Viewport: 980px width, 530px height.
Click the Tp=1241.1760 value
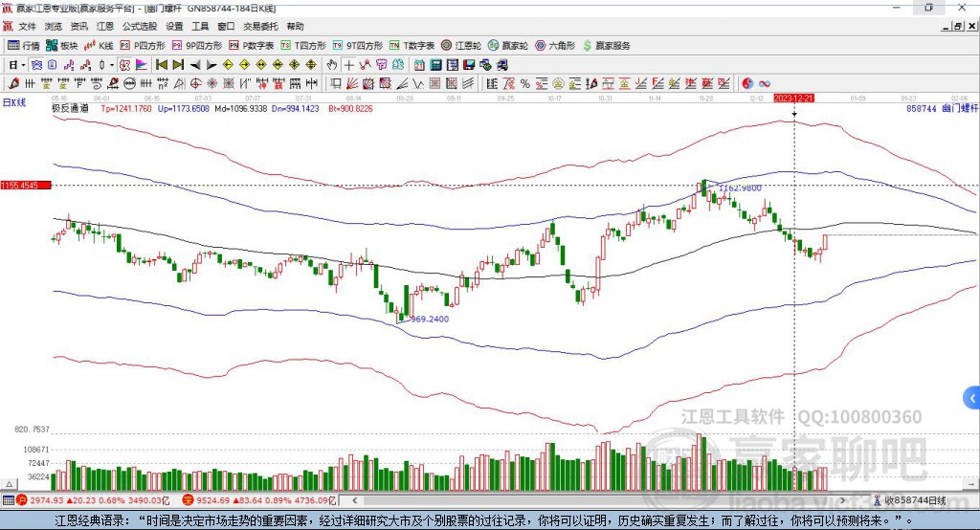pyautogui.click(x=127, y=109)
